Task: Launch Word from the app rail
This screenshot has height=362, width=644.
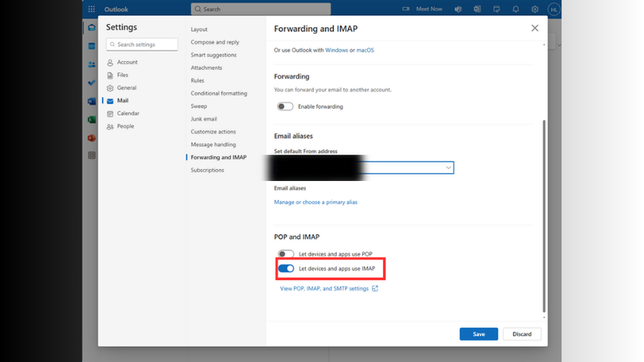Action: pos(92,101)
